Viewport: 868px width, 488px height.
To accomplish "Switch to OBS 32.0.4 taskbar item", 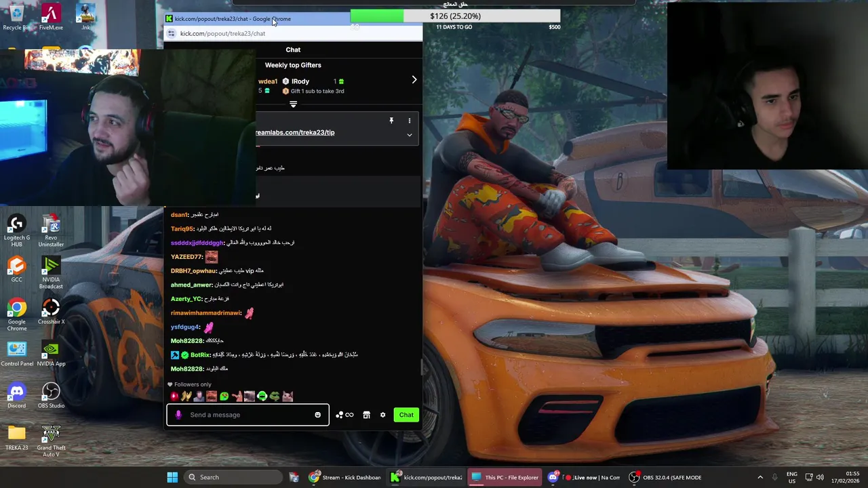I will pos(666,477).
